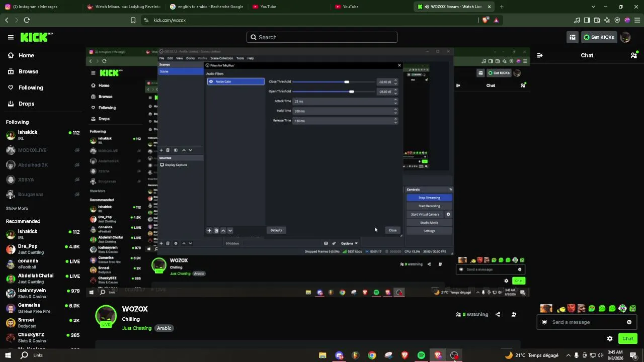Click the Arabic language tag

(164, 328)
